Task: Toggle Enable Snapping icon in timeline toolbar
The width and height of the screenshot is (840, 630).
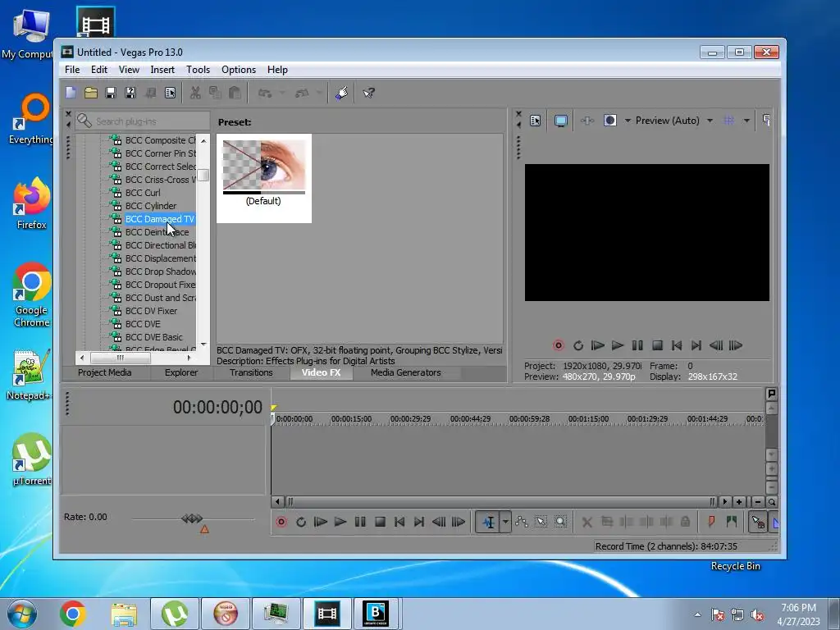Action: tap(758, 522)
